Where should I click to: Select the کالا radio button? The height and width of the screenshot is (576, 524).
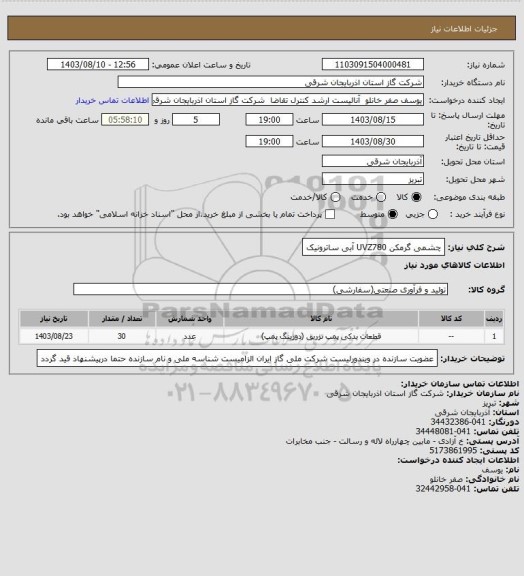(x=416, y=197)
